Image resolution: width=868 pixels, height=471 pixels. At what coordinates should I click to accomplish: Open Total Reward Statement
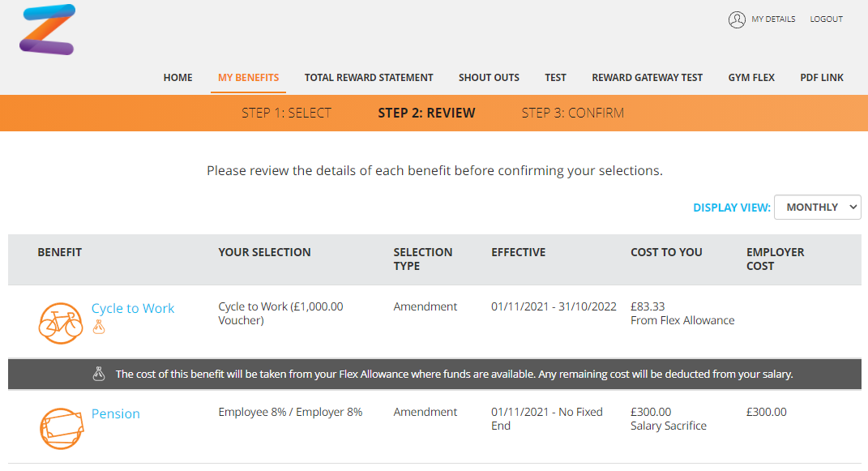coord(369,78)
